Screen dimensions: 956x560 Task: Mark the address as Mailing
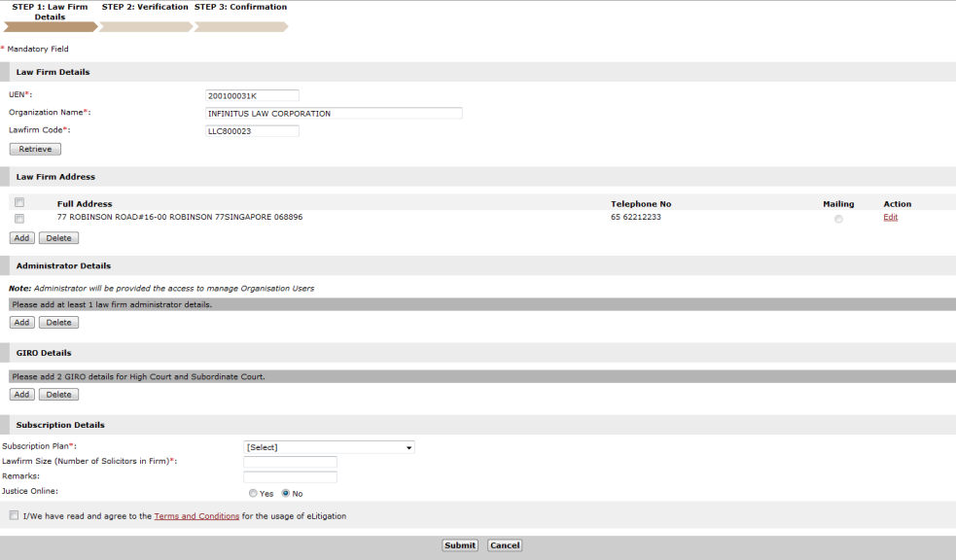[838, 219]
